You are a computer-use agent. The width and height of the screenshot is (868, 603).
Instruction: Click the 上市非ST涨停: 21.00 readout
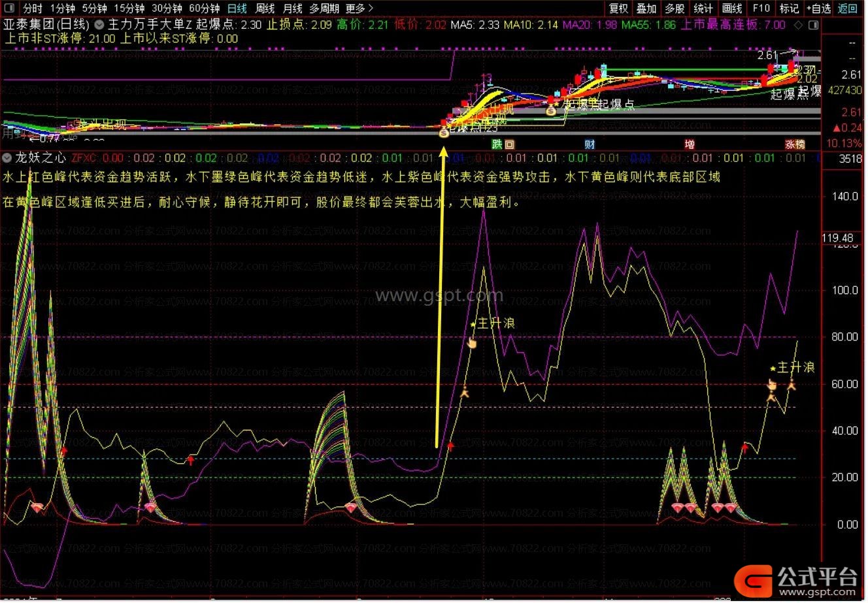(x=59, y=39)
